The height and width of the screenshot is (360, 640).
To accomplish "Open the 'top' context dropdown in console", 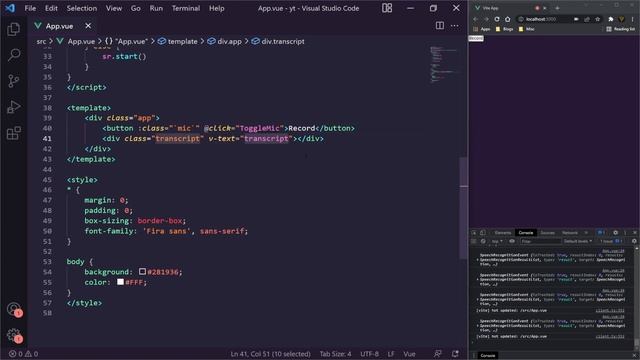I will click(497, 241).
